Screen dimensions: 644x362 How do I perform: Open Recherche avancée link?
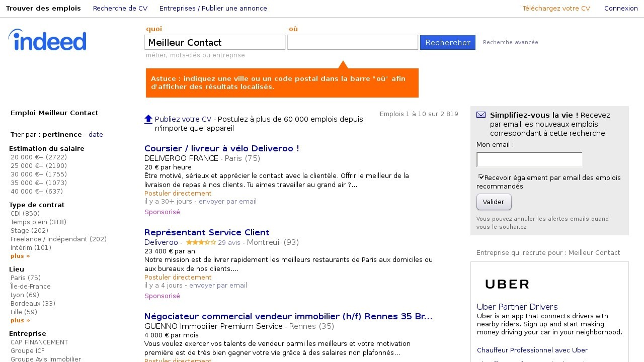tap(511, 42)
